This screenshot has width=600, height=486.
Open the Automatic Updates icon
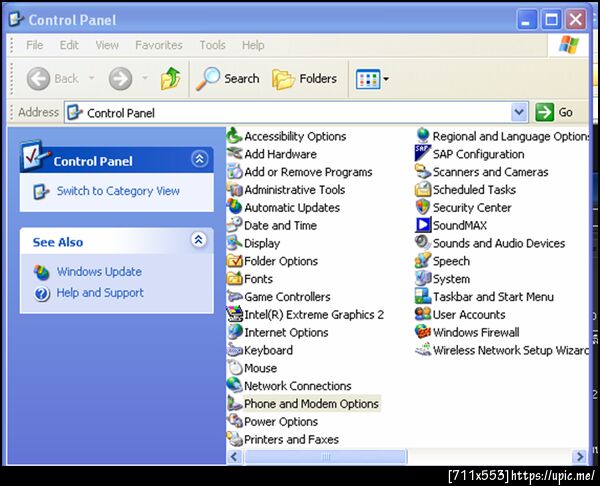234,207
